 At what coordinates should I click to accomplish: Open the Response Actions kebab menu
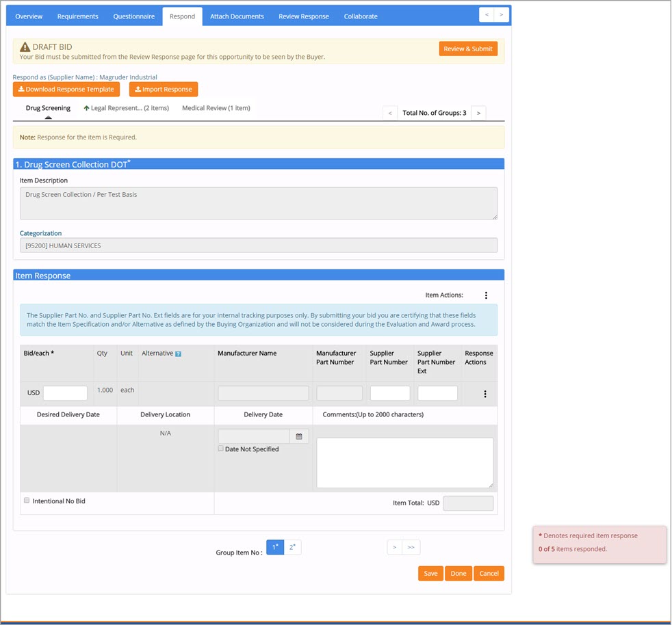pyautogui.click(x=485, y=394)
